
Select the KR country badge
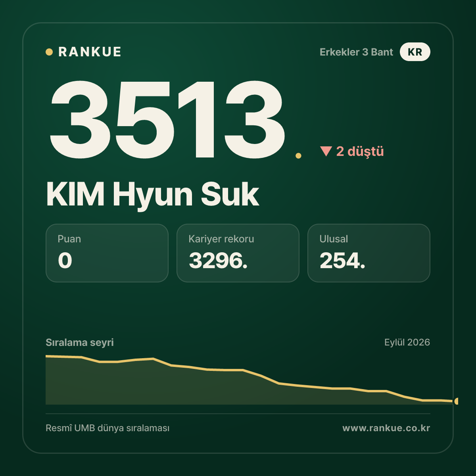[x=415, y=52]
